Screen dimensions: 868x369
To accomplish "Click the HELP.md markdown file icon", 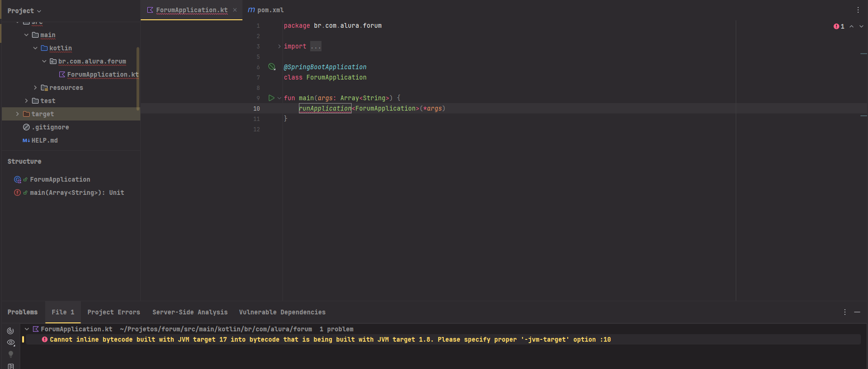I will coord(26,140).
